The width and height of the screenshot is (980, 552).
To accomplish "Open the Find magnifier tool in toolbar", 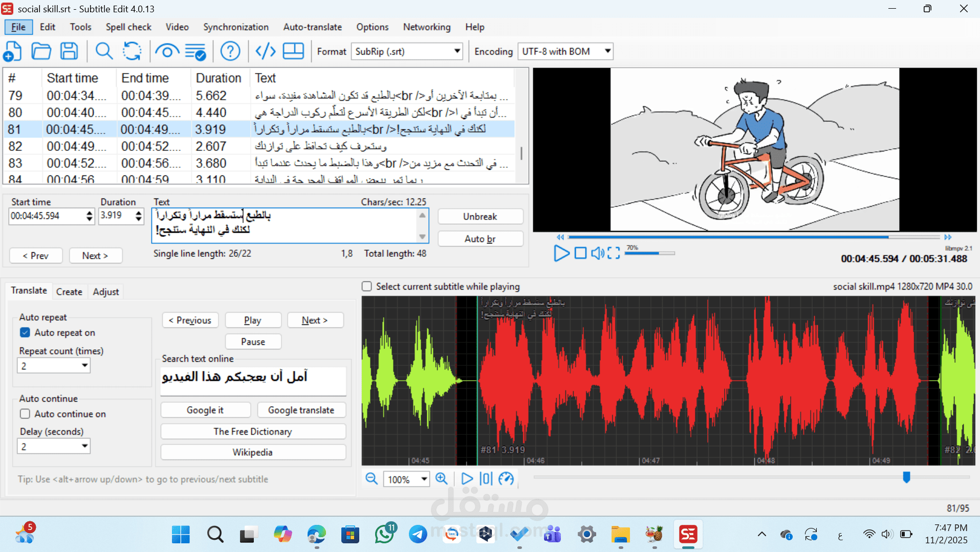I will 104,51.
